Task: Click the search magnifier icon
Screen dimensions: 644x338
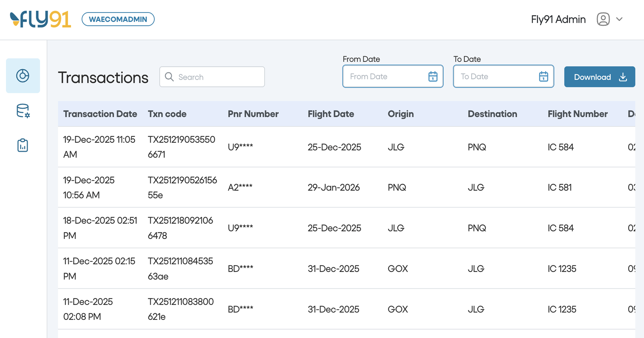Action: pos(170,77)
